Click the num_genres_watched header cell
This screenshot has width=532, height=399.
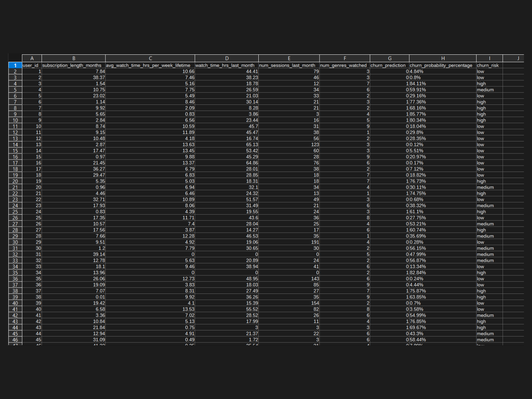[344, 65]
